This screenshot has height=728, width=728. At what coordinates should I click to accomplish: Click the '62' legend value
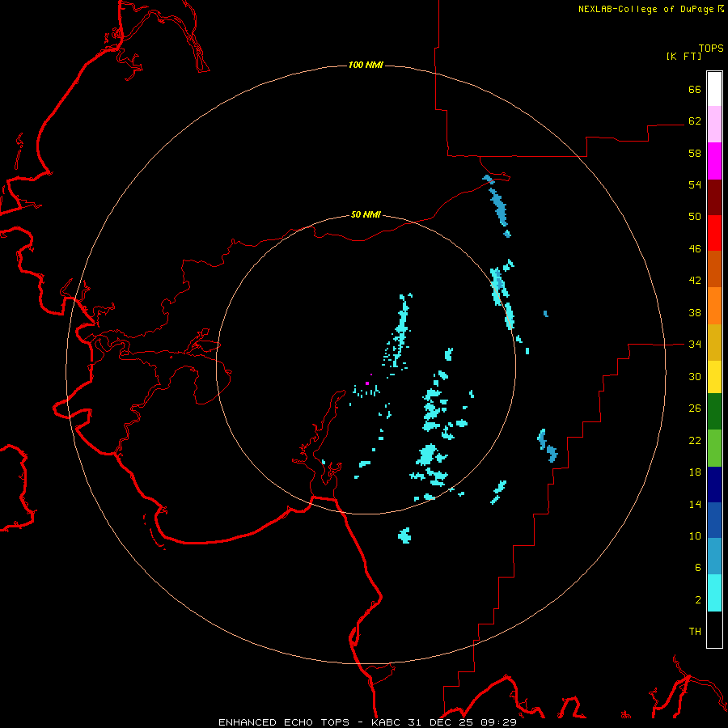pyautogui.click(x=695, y=121)
